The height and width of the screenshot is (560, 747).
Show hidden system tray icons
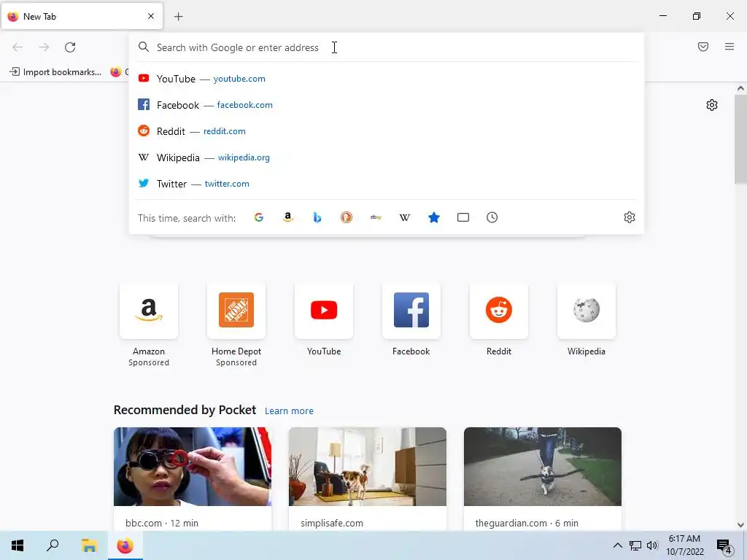pyautogui.click(x=617, y=545)
